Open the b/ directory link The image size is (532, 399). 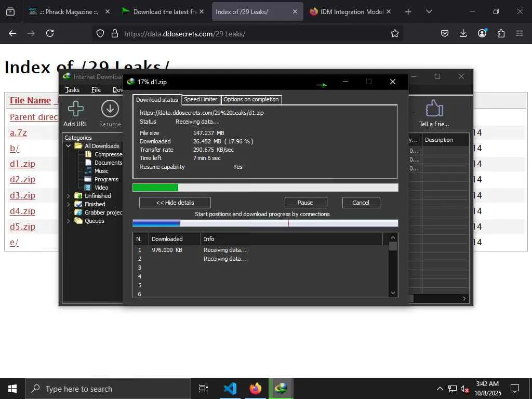click(x=15, y=148)
